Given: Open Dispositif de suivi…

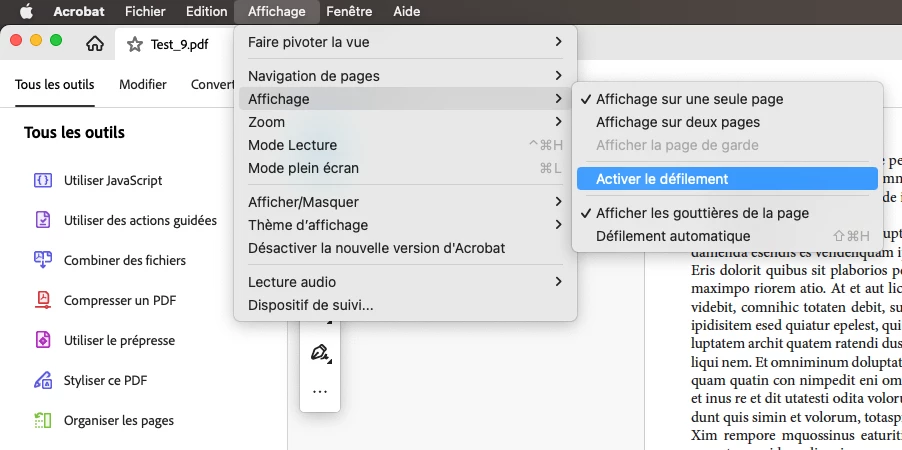Looking at the screenshot, I should pos(406,305).
